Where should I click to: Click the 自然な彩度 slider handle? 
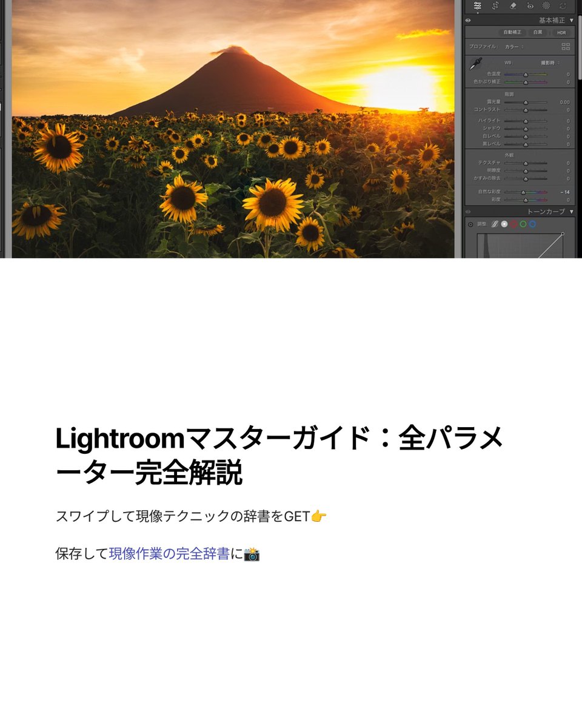523,192
